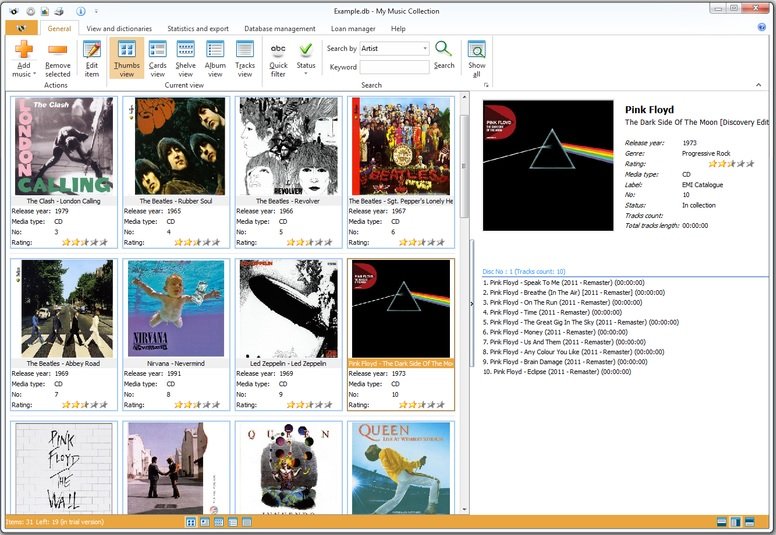Screen dimensions: 776x535
Task: Open the Status dropdown menu
Action: coord(306,58)
